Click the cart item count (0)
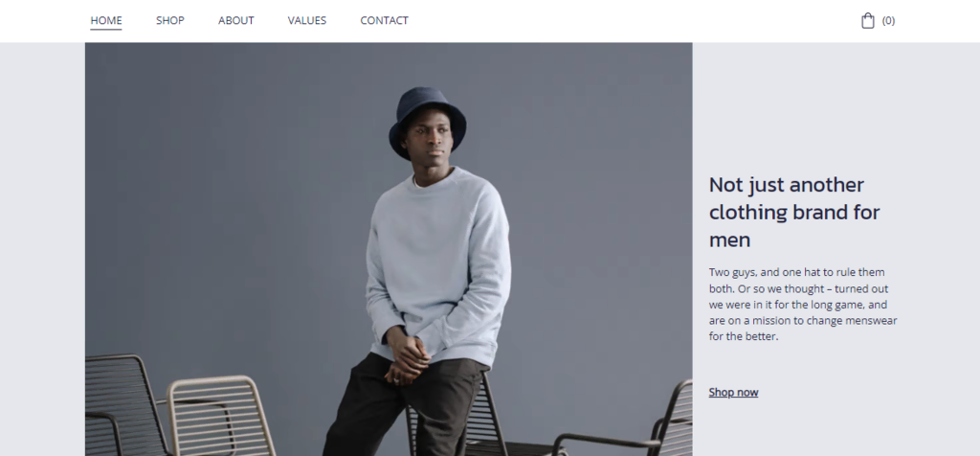Screen dimensions: 980x456 tap(888, 21)
